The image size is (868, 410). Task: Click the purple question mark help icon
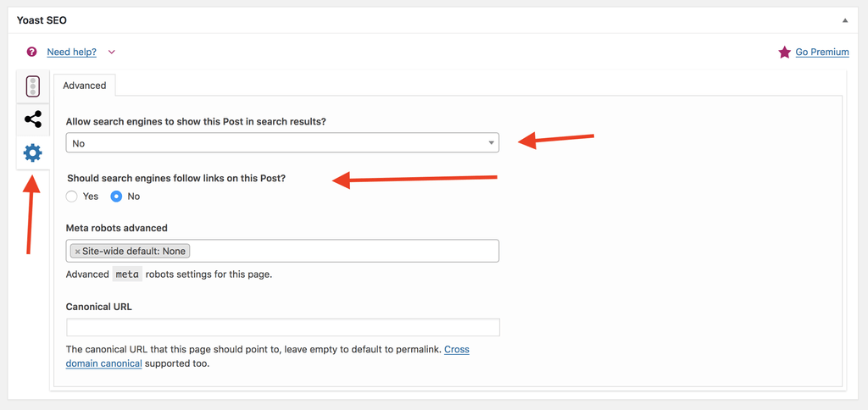(x=31, y=52)
